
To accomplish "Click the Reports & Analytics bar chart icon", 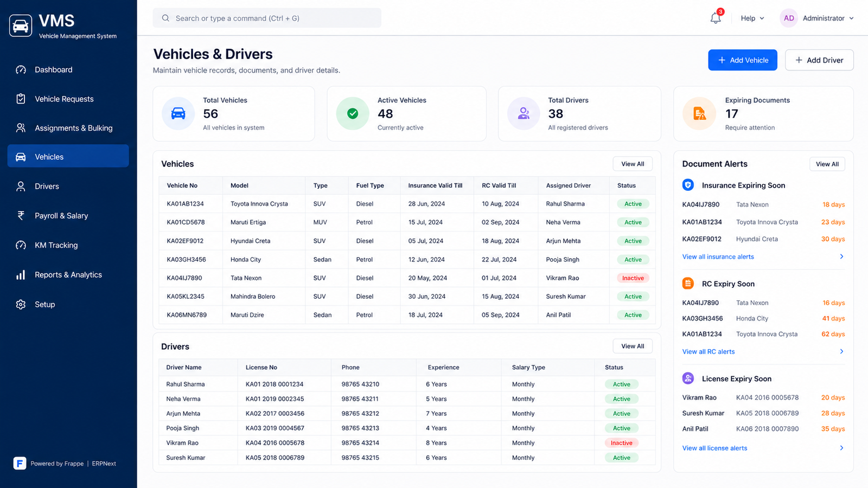I will [x=21, y=275].
